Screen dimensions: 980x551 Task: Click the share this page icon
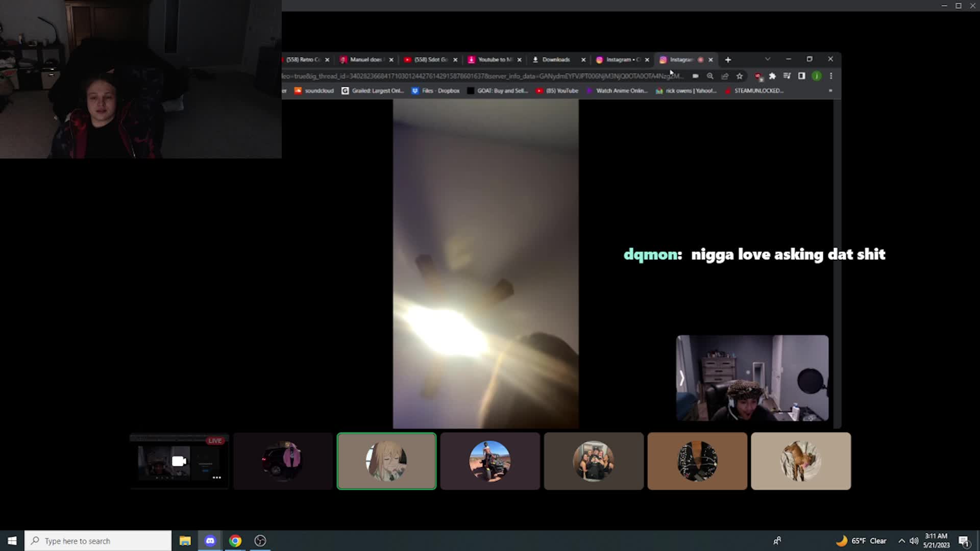725,76
